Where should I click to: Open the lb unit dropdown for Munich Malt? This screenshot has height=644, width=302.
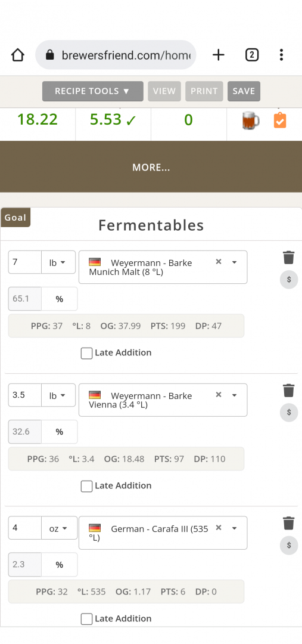coord(58,262)
